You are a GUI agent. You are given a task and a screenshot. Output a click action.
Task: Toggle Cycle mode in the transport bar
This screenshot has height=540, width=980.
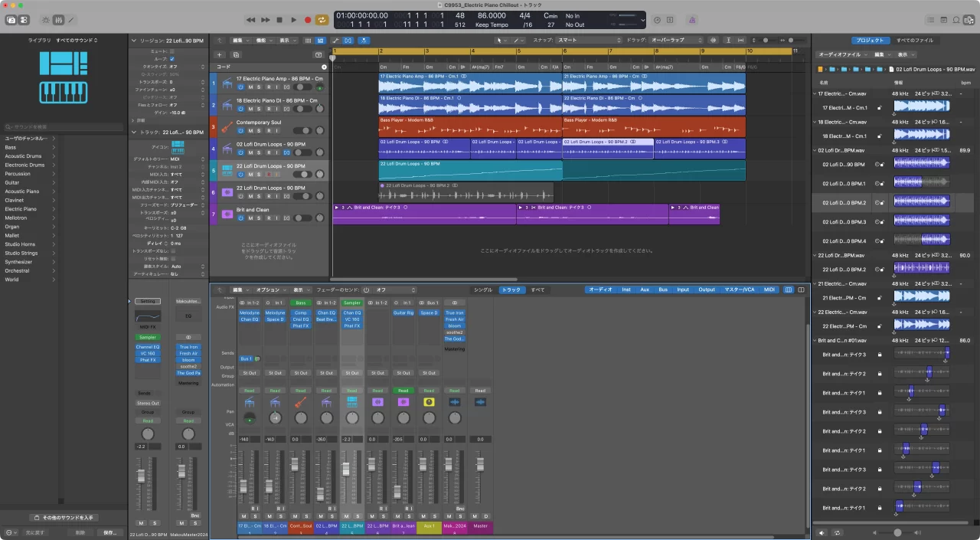(x=322, y=20)
